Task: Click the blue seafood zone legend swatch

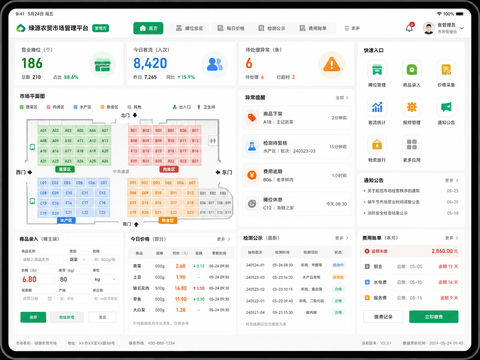Action: 75,107
